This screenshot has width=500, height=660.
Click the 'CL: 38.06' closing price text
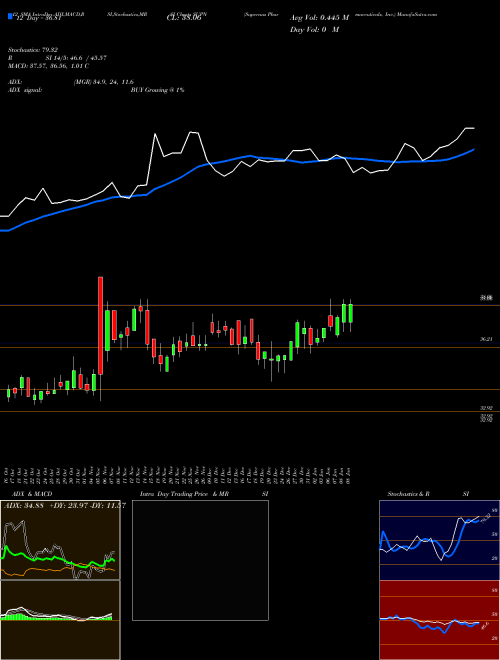184,19
